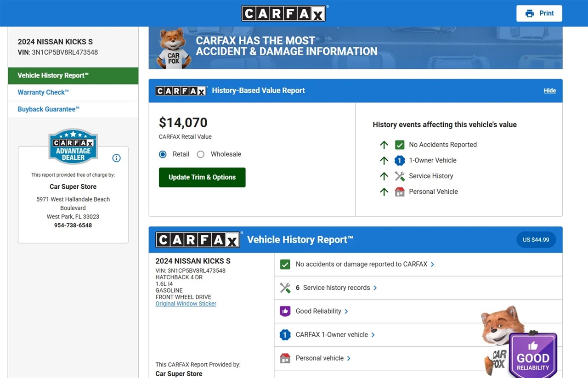Click the wrench icon next to Service History

[400, 176]
